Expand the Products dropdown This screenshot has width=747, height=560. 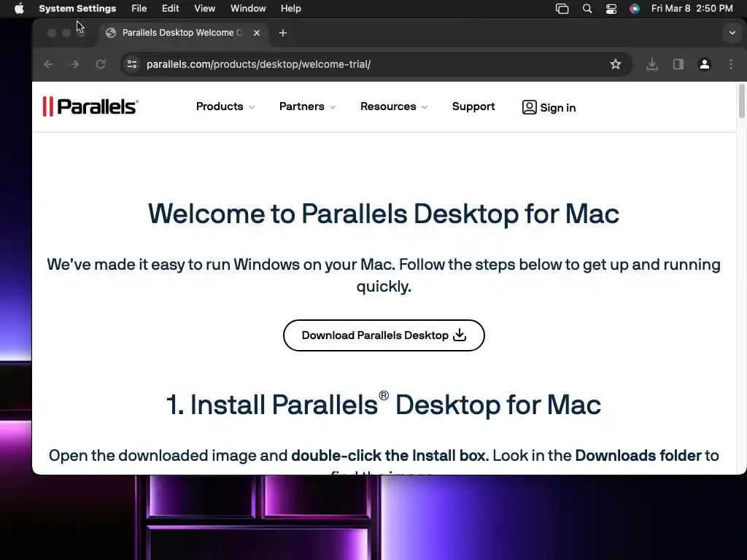pyautogui.click(x=225, y=106)
